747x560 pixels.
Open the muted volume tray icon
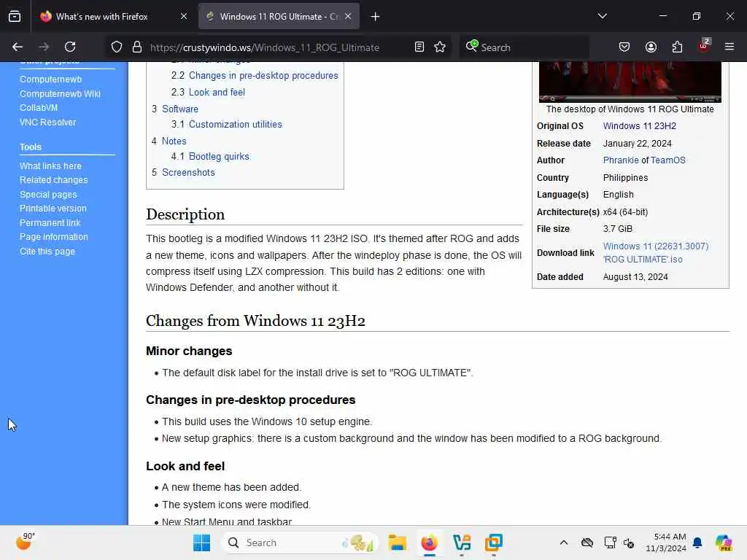tap(629, 542)
